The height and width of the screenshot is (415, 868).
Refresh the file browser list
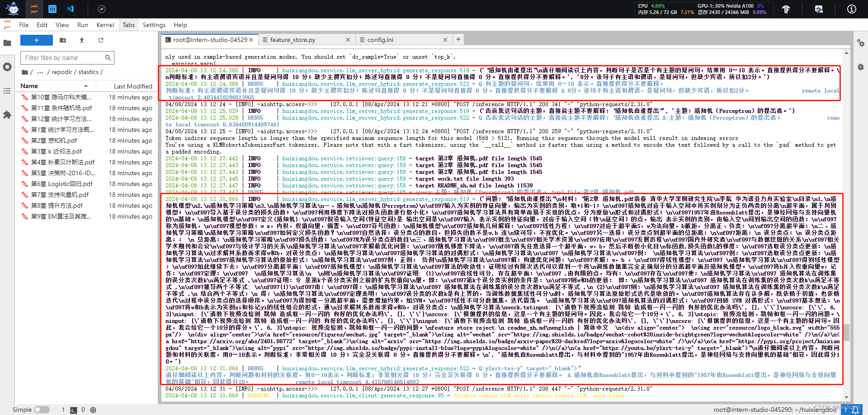click(x=101, y=40)
